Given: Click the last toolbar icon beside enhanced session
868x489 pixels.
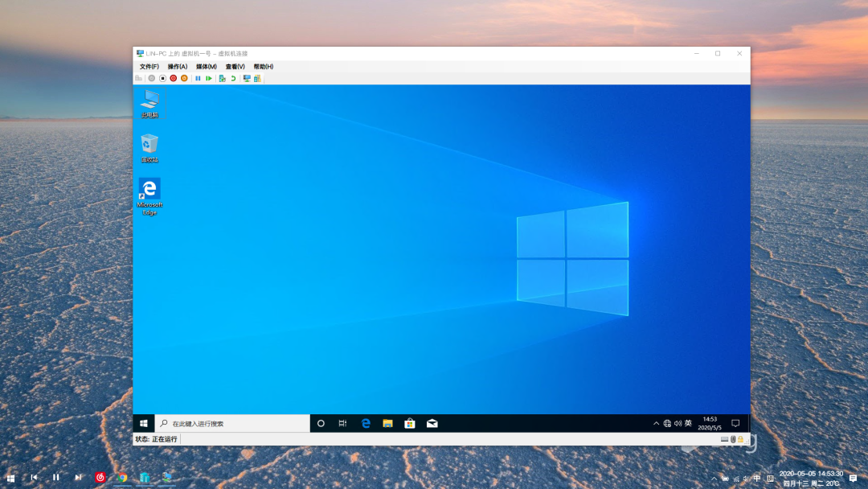Looking at the screenshot, I should 257,79.
